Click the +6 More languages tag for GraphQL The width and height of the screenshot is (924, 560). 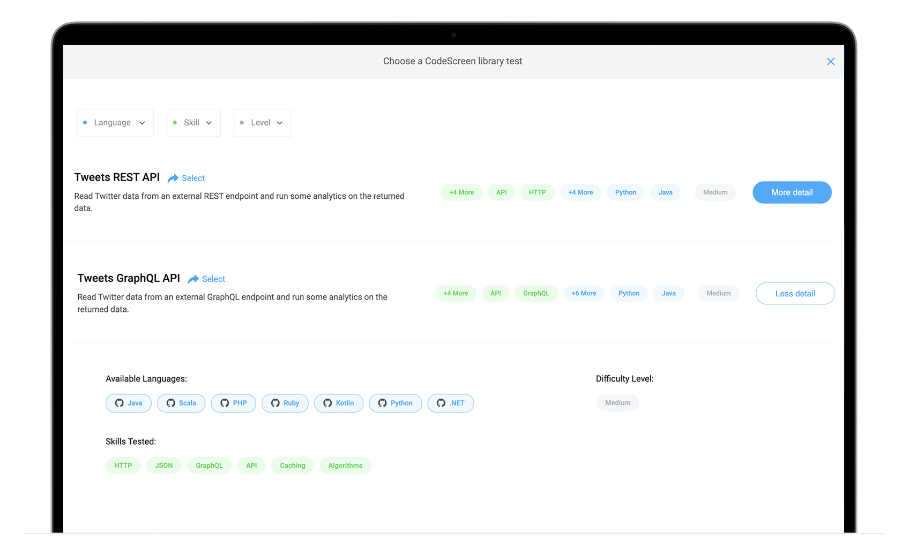(583, 293)
